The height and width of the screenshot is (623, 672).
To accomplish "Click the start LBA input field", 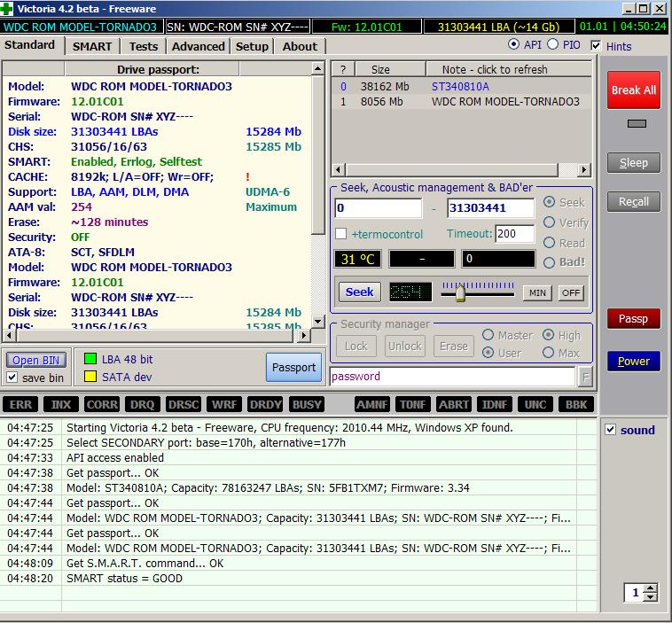I will pyautogui.click(x=378, y=208).
